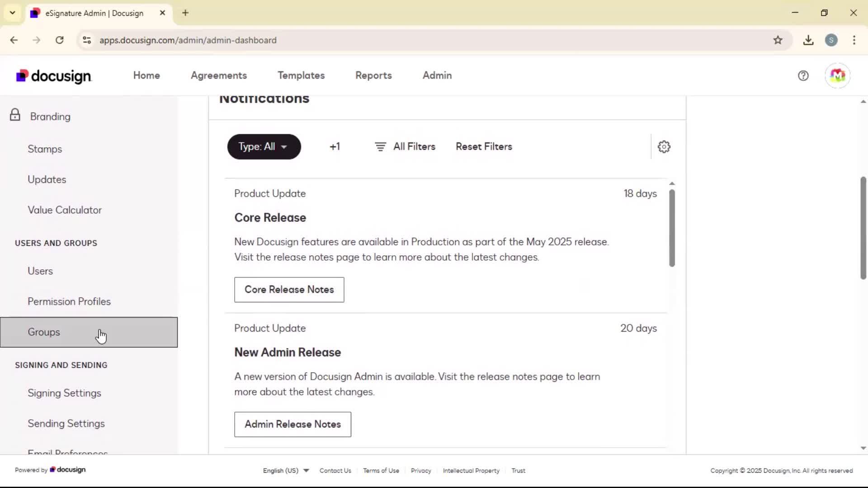The width and height of the screenshot is (868, 488).
Task: Open the notification settings gear icon
Action: click(x=664, y=147)
